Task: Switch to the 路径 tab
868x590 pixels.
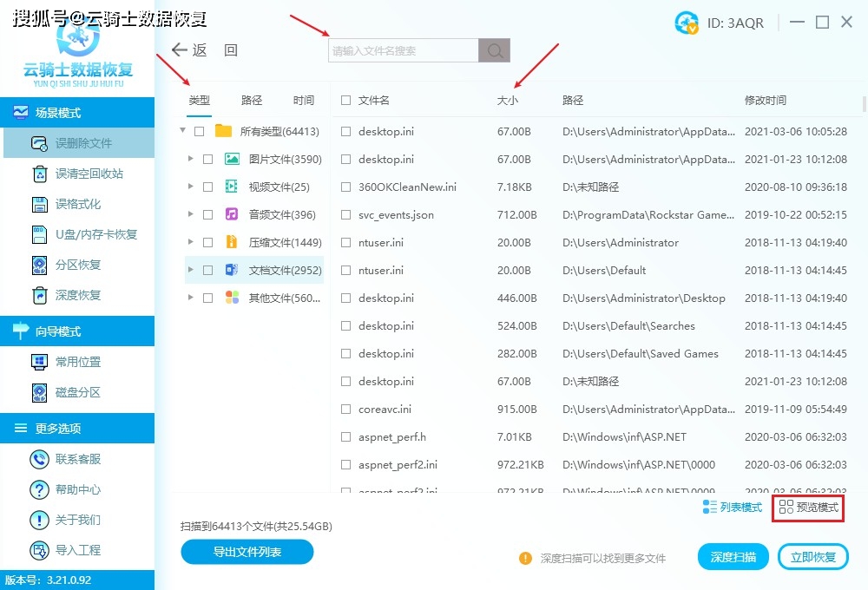Action: point(250,100)
